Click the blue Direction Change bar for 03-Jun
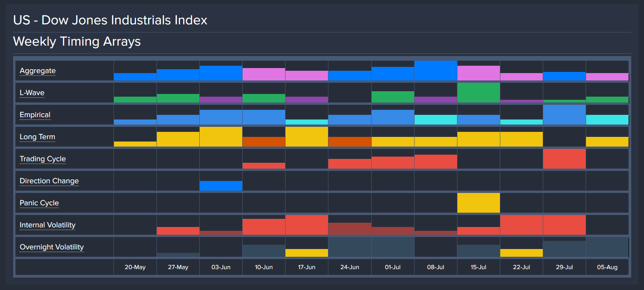Viewport: 644px width, 290px height. (x=221, y=186)
